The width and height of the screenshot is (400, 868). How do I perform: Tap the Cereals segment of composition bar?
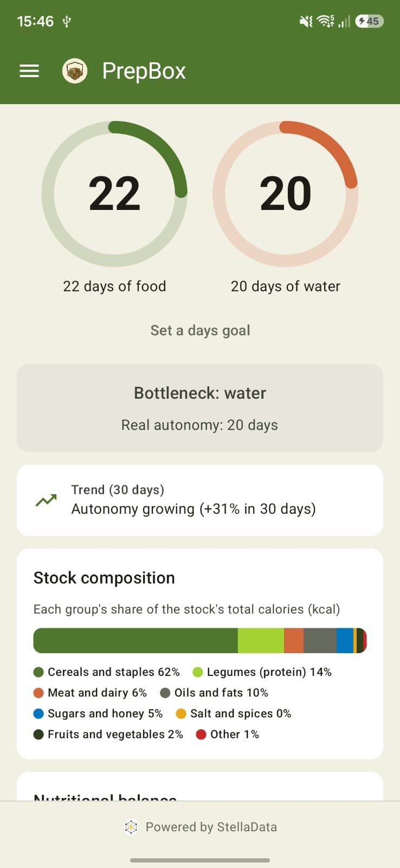pos(136,641)
